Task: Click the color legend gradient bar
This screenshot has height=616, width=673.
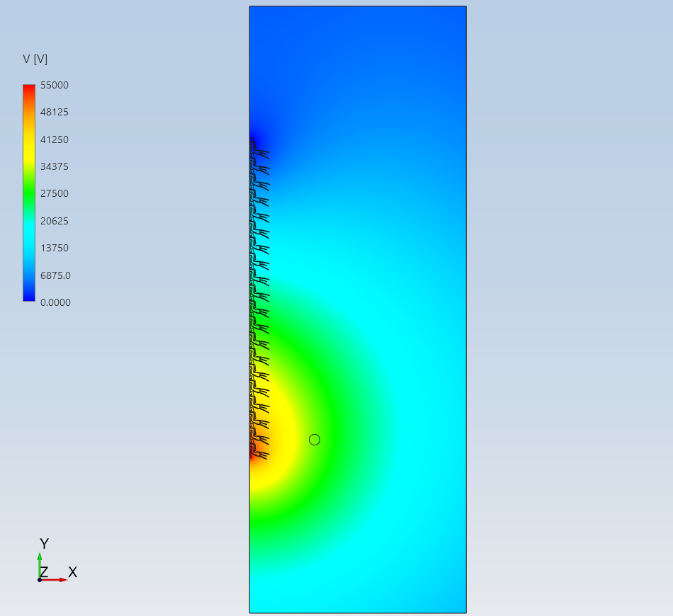Action: [x=29, y=193]
